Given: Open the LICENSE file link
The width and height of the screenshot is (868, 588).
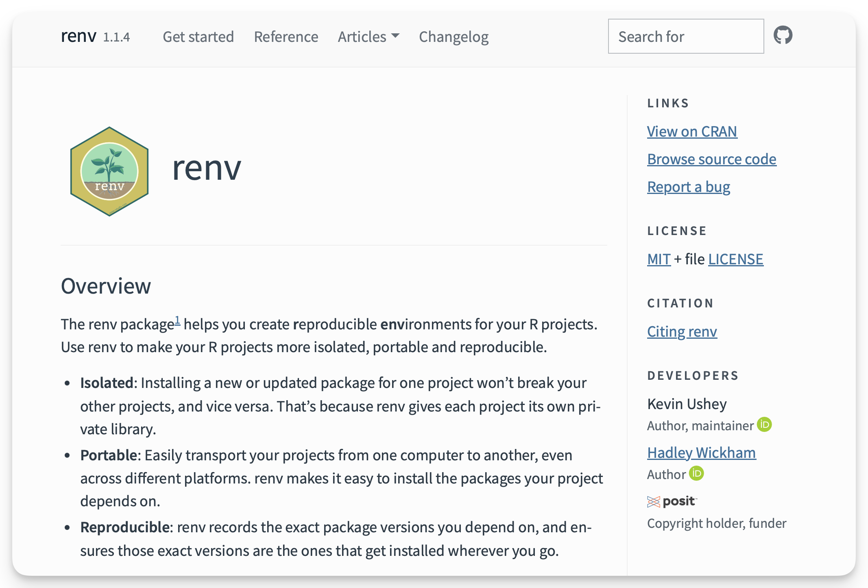Looking at the screenshot, I should click(x=735, y=259).
